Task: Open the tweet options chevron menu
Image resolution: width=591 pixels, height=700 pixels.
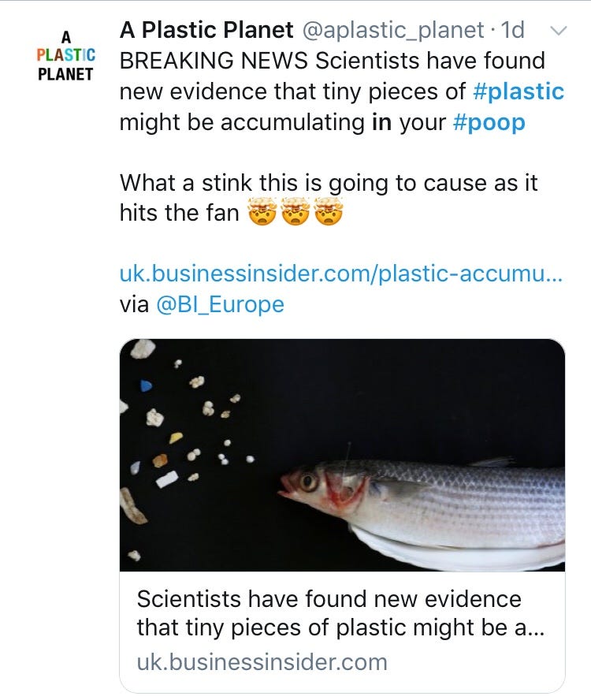Action: coord(558,31)
